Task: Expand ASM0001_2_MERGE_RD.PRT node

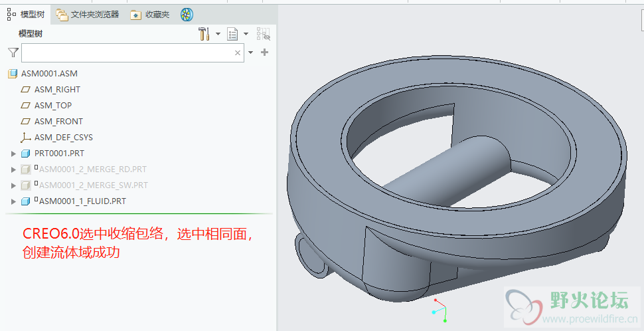Action: click(x=13, y=169)
